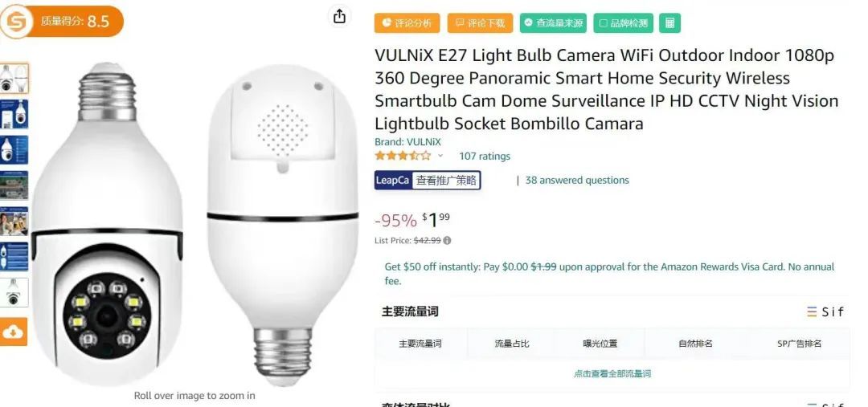This screenshot has height=407, width=868.
Task: Click the 查流量来源 traffic source button
Action: coord(553,23)
